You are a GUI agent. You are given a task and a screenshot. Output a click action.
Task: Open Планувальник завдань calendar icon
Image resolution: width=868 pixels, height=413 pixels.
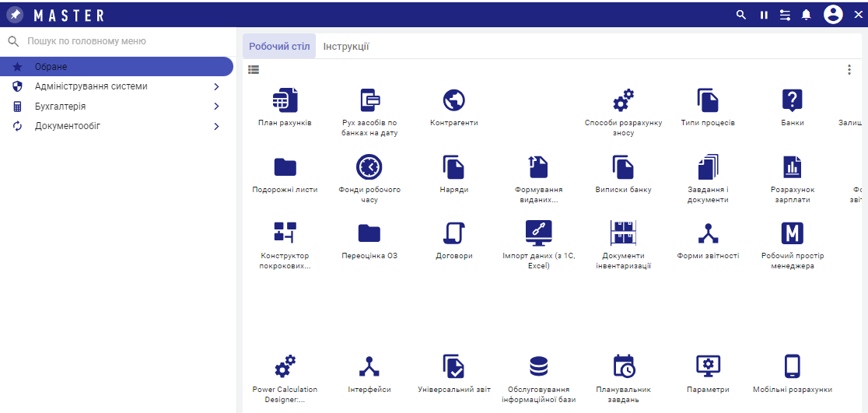[623, 366]
